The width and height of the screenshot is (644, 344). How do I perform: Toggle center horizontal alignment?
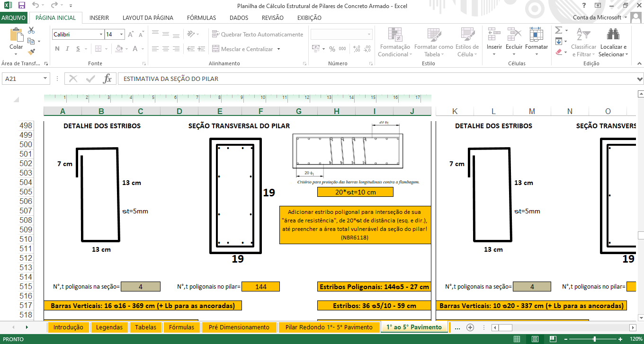(165, 49)
